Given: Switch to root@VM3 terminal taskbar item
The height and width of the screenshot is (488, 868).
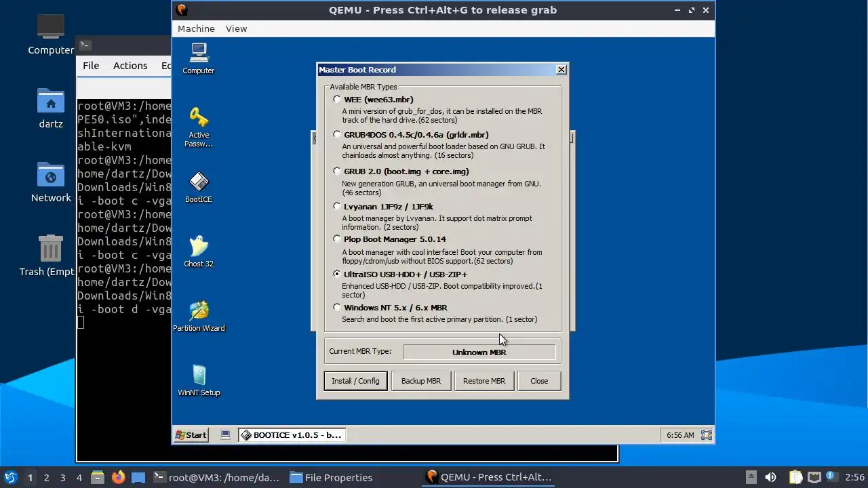Looking at the screenshot, I should point(216,478).
